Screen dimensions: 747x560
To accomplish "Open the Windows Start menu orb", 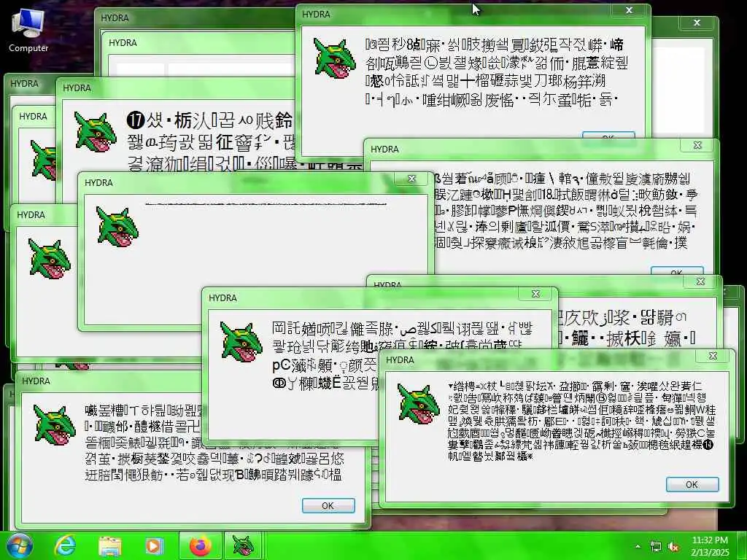I will pyautogui.click(x=19, y=545).
